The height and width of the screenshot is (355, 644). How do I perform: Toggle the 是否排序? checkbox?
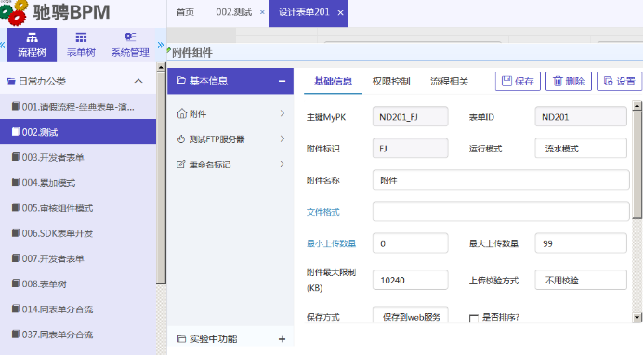(x=474, y=318)
